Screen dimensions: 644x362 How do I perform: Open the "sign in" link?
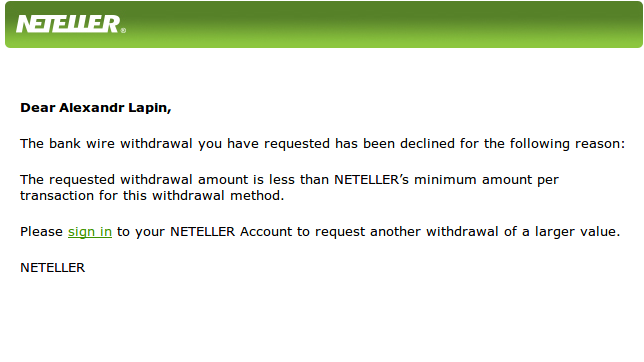pyautogui.click(x=90, y=232)
